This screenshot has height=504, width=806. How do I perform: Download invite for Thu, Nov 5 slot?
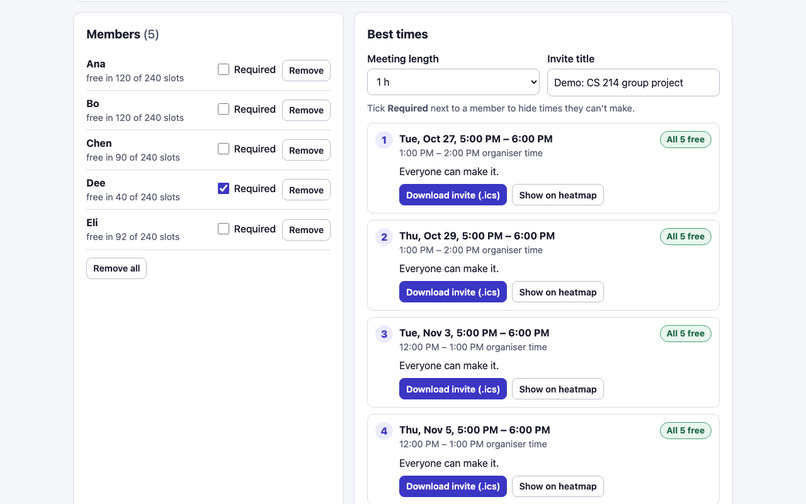coord(453,486)
